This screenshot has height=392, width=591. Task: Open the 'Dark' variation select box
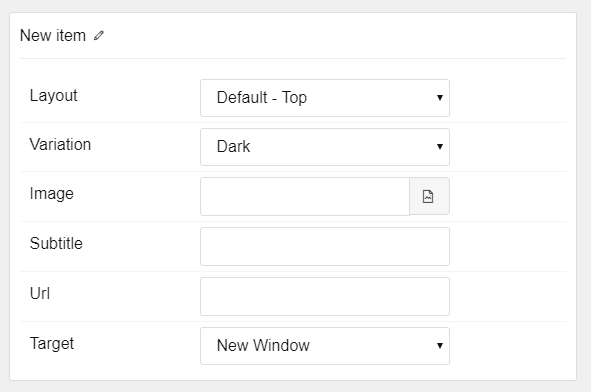pos(325,147)
